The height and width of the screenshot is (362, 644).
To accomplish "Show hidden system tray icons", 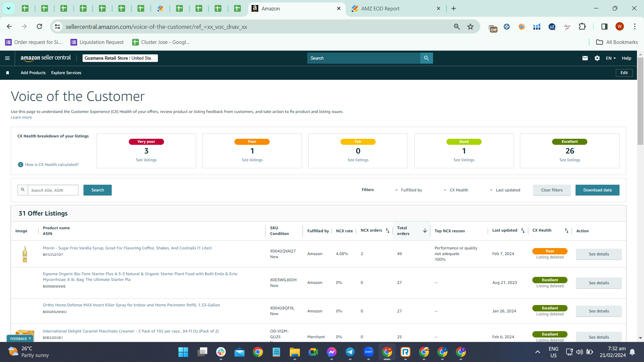I will click(537, 352).
